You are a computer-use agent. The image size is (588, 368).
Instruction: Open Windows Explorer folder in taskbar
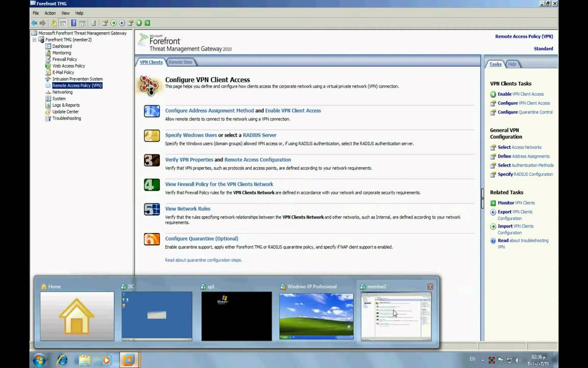[85, 360]
